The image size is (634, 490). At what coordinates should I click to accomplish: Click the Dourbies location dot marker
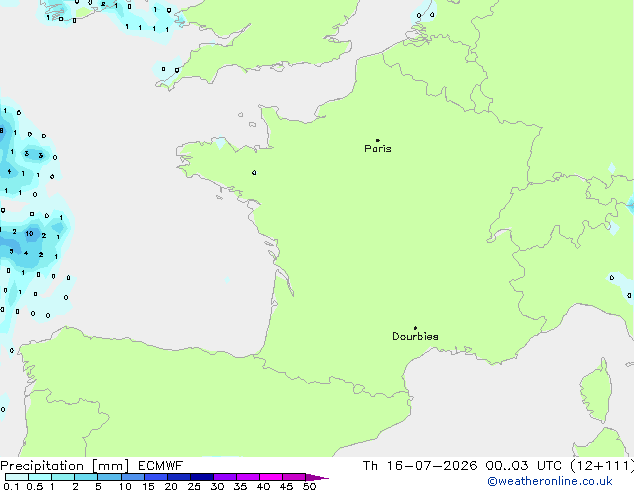click(415, 328)
